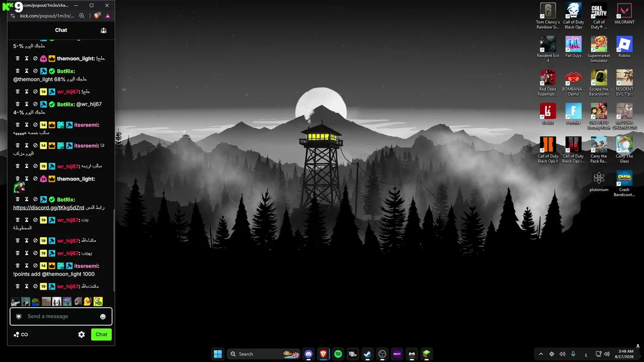
Task: Select the Supermarket Simulator desktop icon
Action: pyautogui.click(x=599, y=50)
